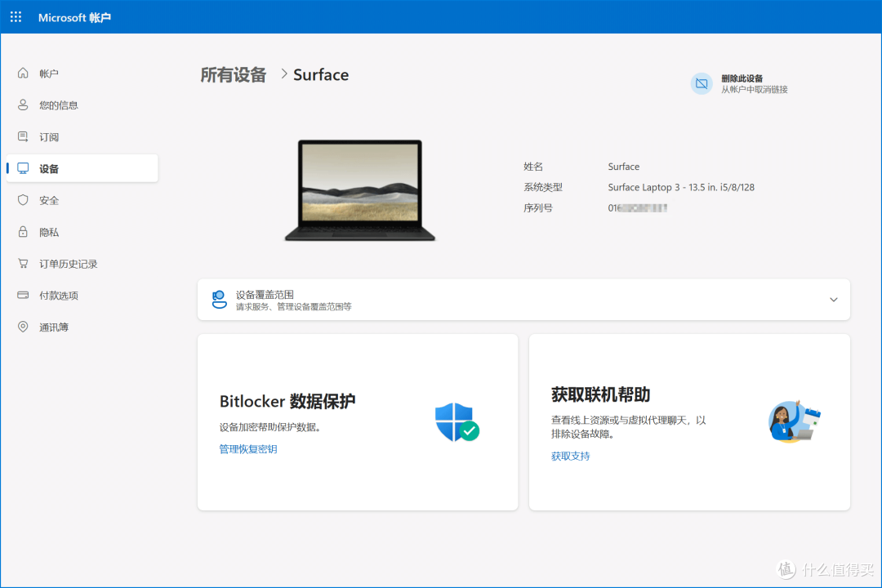
Task: Click the device name value Surface
Action: pyautogui.click(x=623, y=167)
